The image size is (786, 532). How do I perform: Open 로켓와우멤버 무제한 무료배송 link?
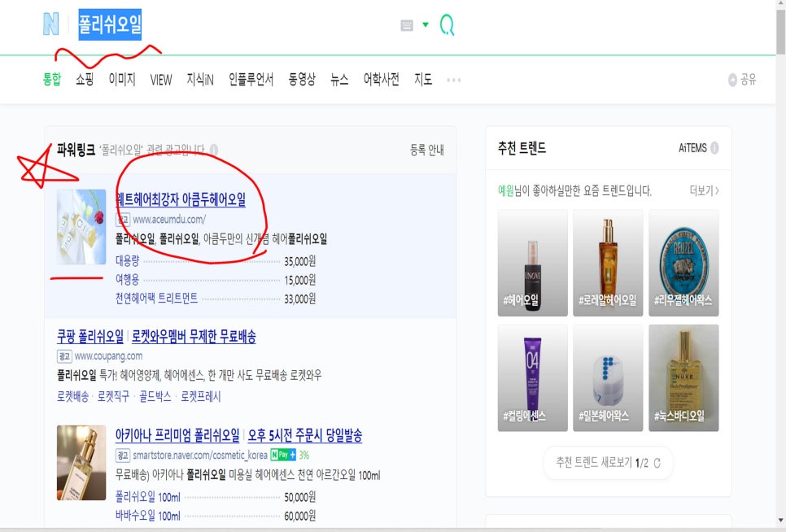point(194,336)
